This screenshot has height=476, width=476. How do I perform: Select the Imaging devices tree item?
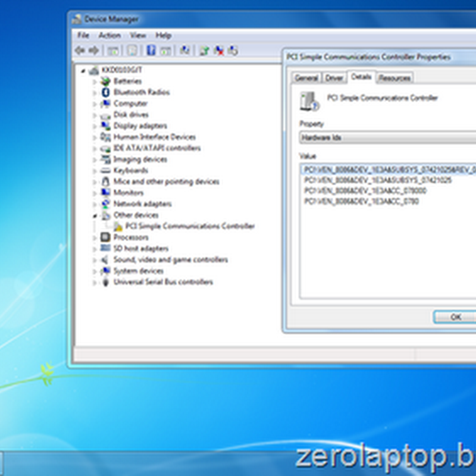pos(140,159)
